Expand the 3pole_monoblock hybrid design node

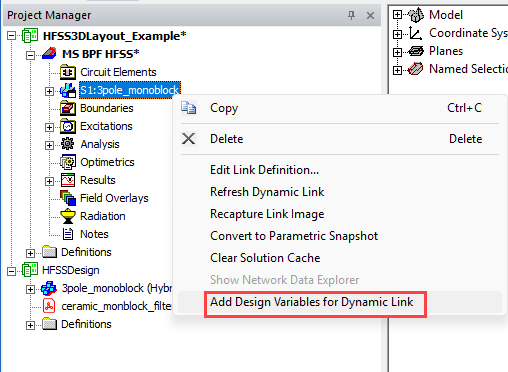(x=30, y=289)
